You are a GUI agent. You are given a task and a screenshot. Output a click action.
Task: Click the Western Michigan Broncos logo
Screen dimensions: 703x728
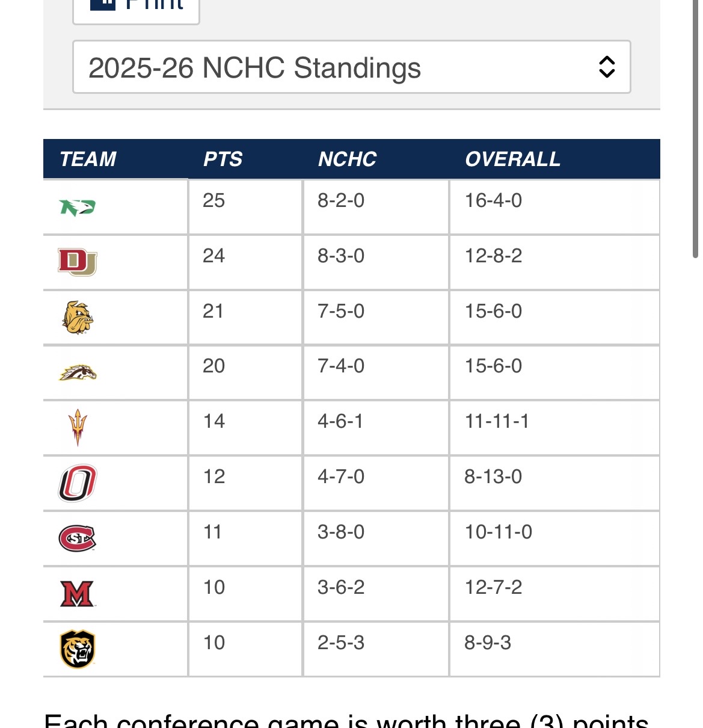[x=78, y=373]
